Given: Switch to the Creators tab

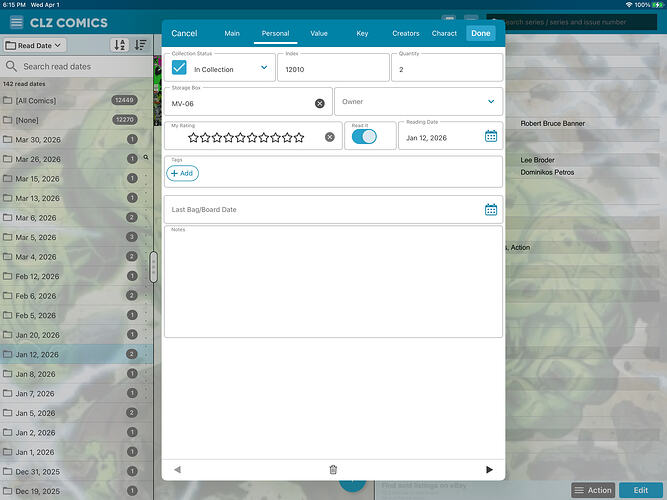Looking at the screenshot, I should 405,33.
